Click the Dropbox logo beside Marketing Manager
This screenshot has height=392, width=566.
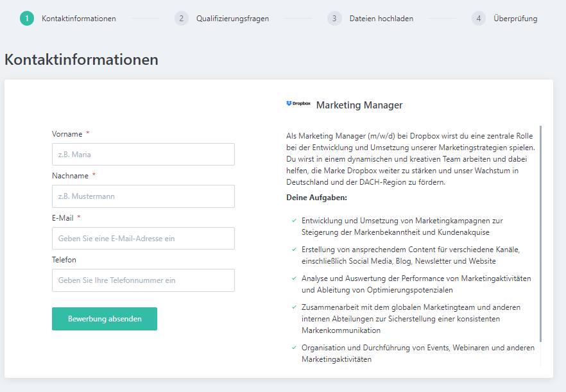point(298,103)
